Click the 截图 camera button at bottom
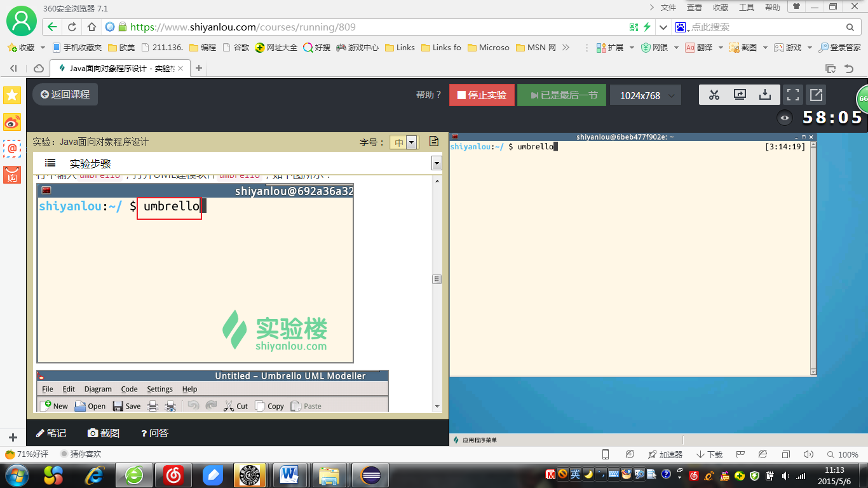The image size is (868, 488). pyautogui.click(x=104, y=433)
